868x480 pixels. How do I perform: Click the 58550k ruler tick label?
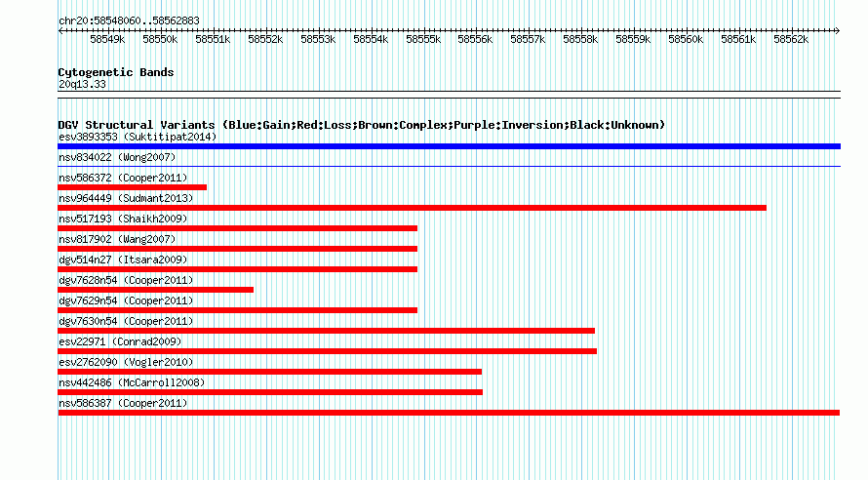pos(160,39)
